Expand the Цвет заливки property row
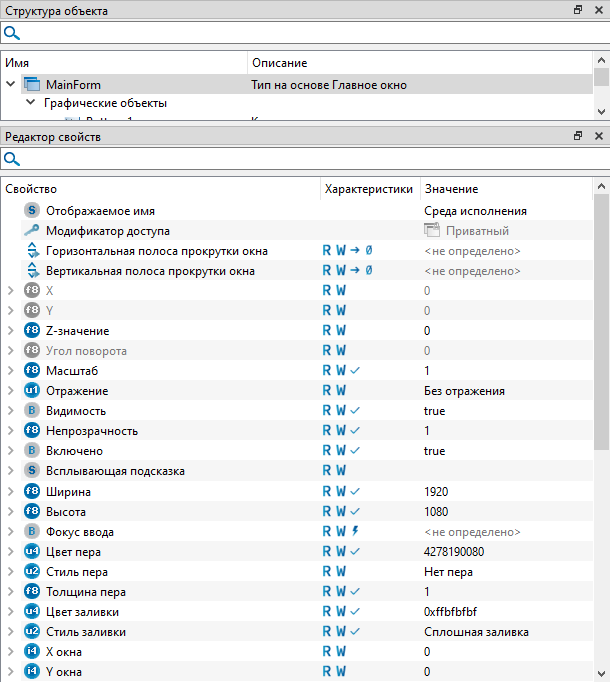Image resolution: width=610 pixels, height=682 pixels. [10, 611]
